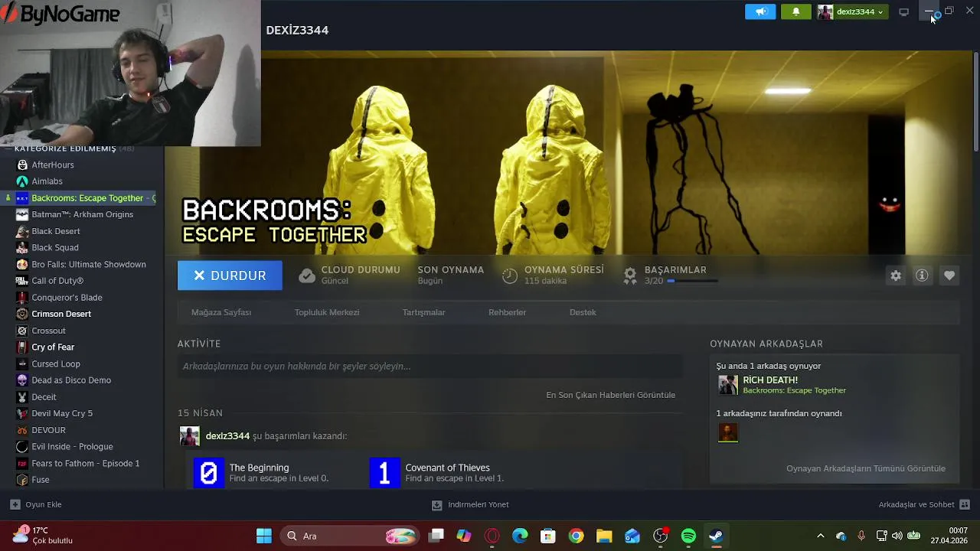This screenshot has width=980, height=551.
Task: Select Black Squad in library list
Action: [54, 248]
